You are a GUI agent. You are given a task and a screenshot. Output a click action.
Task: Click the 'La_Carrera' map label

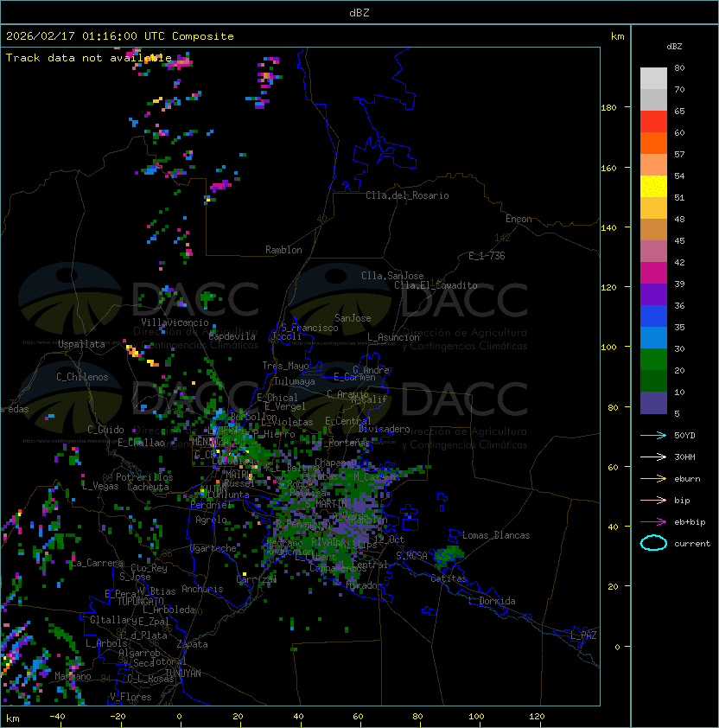pyautogui.click(x=98, y=563)
